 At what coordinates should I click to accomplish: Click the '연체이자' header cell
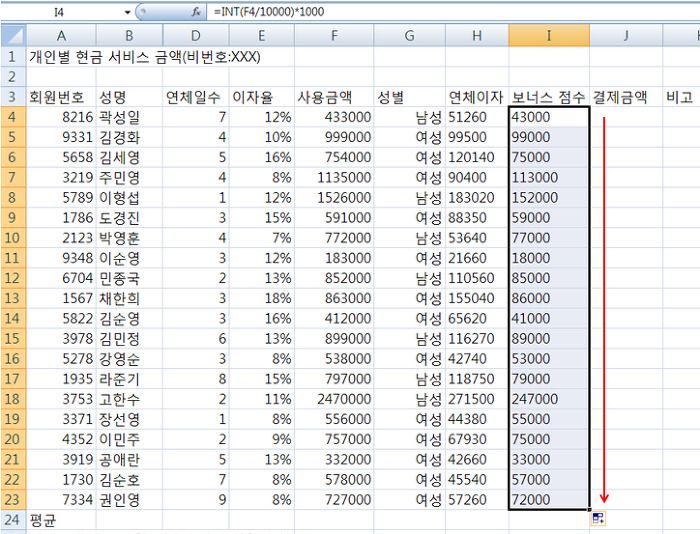point(477,96)
